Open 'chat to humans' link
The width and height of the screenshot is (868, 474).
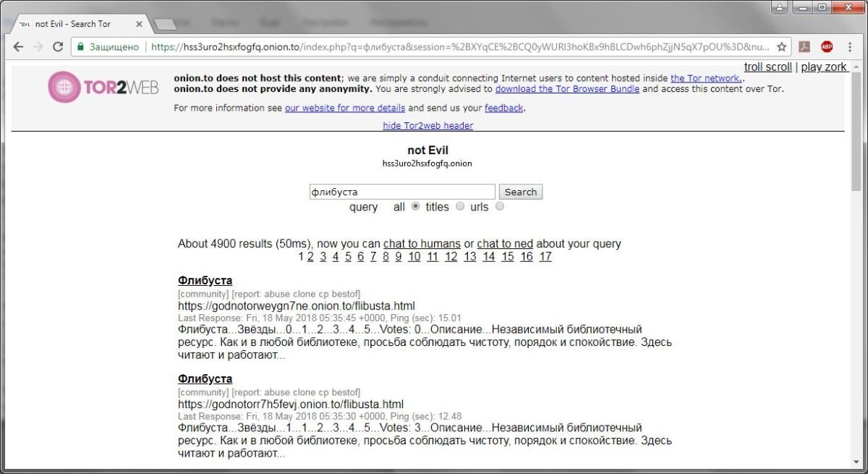tap(422, 244)
